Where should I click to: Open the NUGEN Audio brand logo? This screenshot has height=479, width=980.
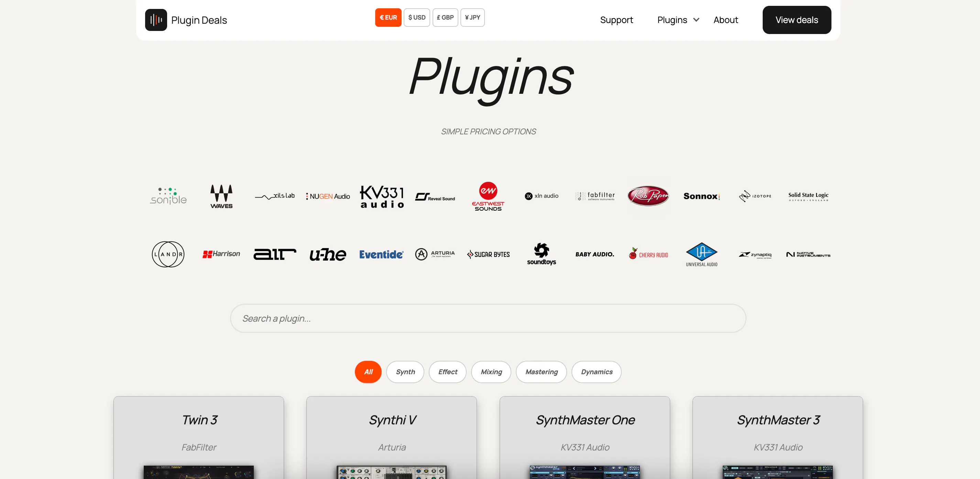pyautogui.click(x=328, y=196)
